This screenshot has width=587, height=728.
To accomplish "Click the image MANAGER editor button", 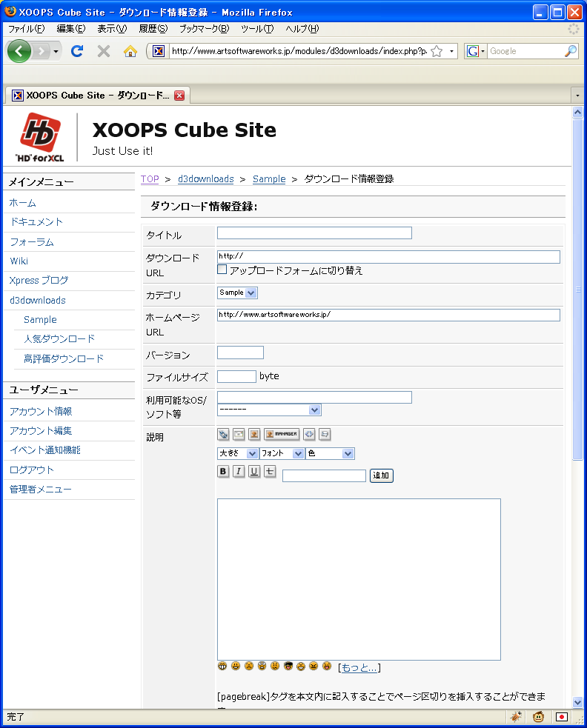I will pyautogui.click(x=282, y=435).
